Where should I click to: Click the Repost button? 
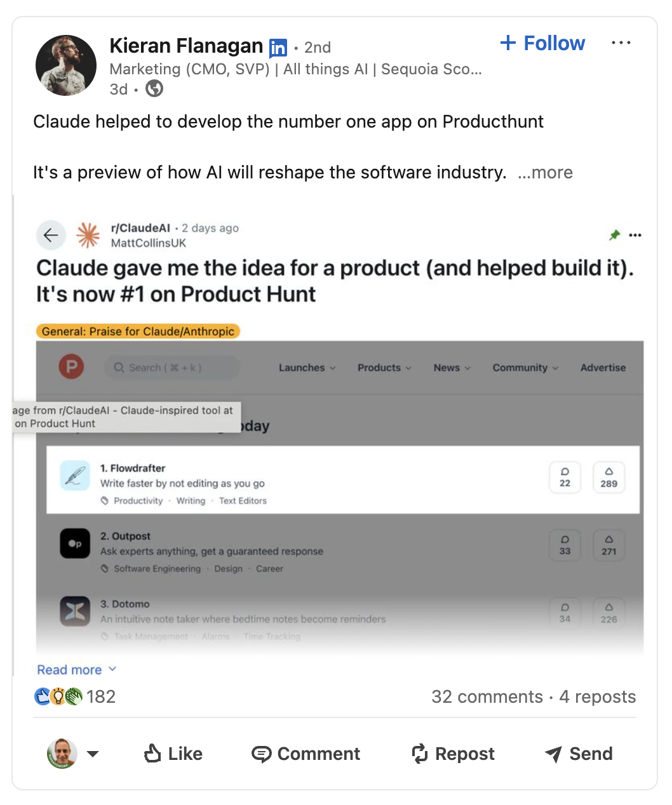point(453,754)
